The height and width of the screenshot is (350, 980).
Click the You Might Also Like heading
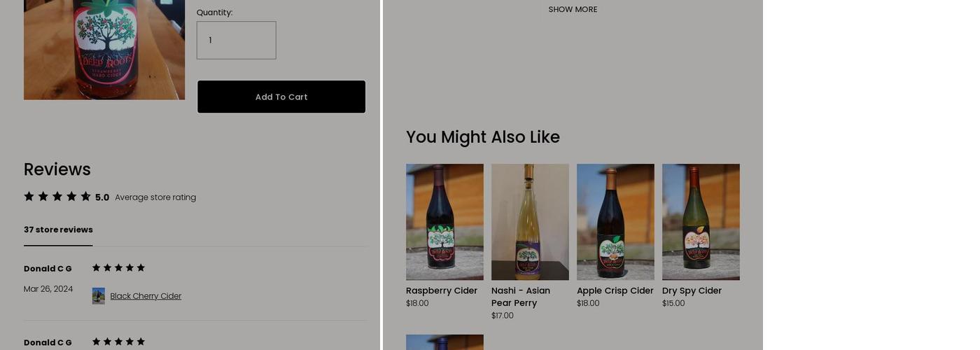point(483,137)
